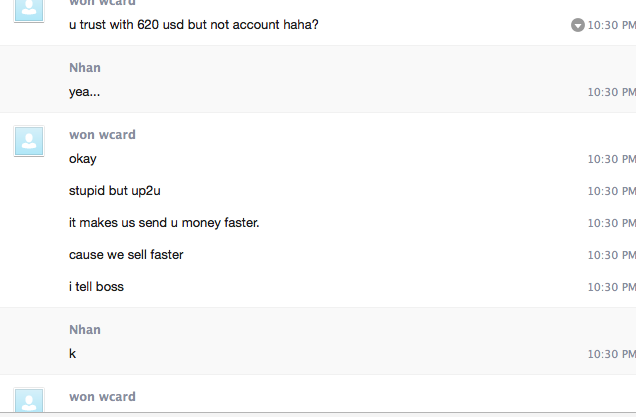
Task: Select the "okay" message
Action: [83, 159]
